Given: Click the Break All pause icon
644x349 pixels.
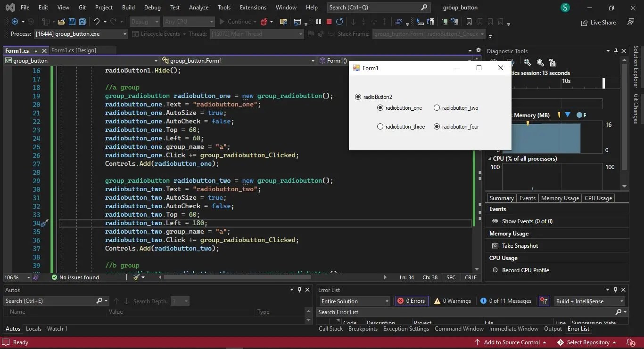Looking at the screenshot, I should pyautogui.click(x=319, y=22).
